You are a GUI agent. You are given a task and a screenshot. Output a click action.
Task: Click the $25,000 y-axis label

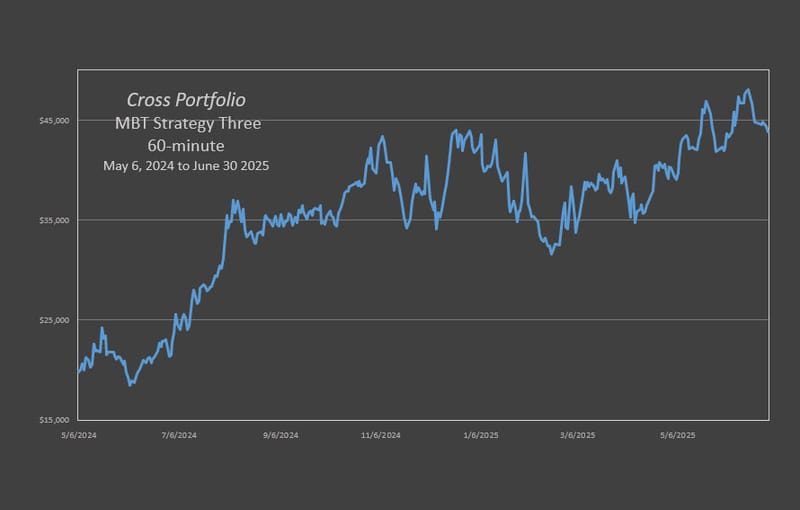tap(54, 320)
